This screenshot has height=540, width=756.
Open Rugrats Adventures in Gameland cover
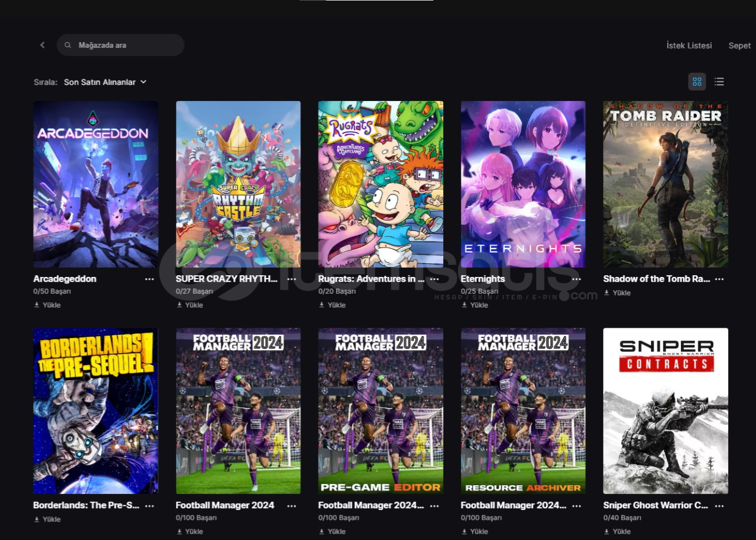coord(381,184)
